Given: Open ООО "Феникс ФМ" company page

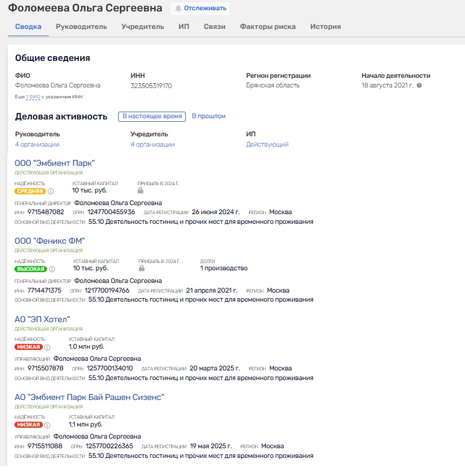Looking at the screenshot, I should (x=50, y=241).
